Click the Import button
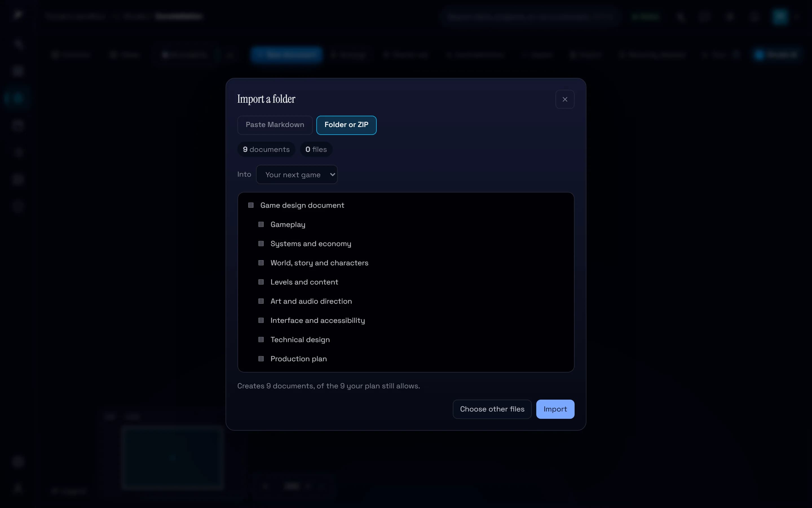812x508 pixels. (555, 409)
